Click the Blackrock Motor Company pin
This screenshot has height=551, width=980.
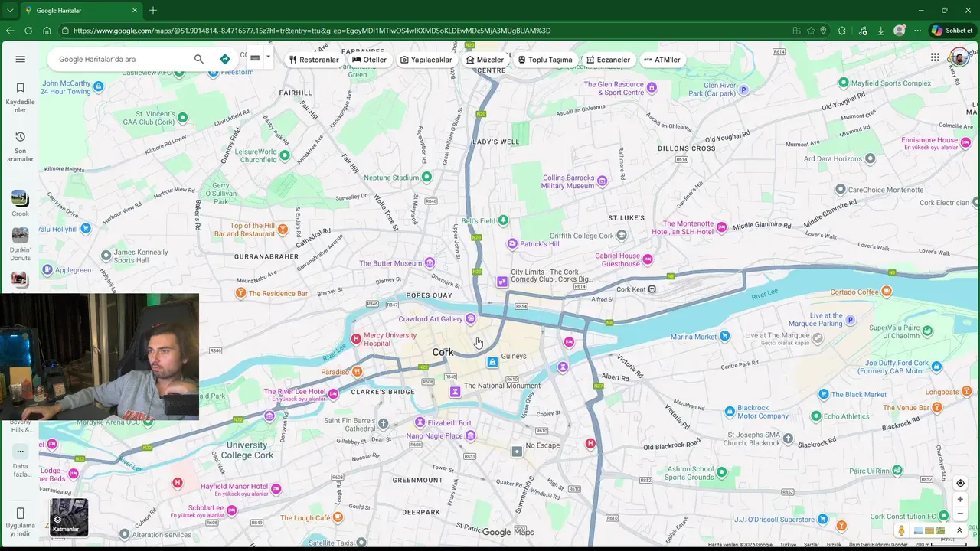coord(731,412)
